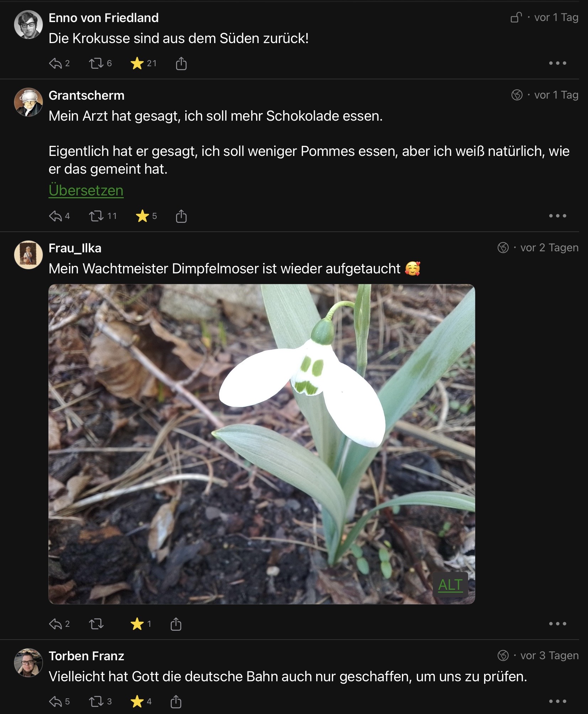Open more options menu on Grantscherm's post
The height and width of the screenshot is (714, 588).
(x=557, y=216)
